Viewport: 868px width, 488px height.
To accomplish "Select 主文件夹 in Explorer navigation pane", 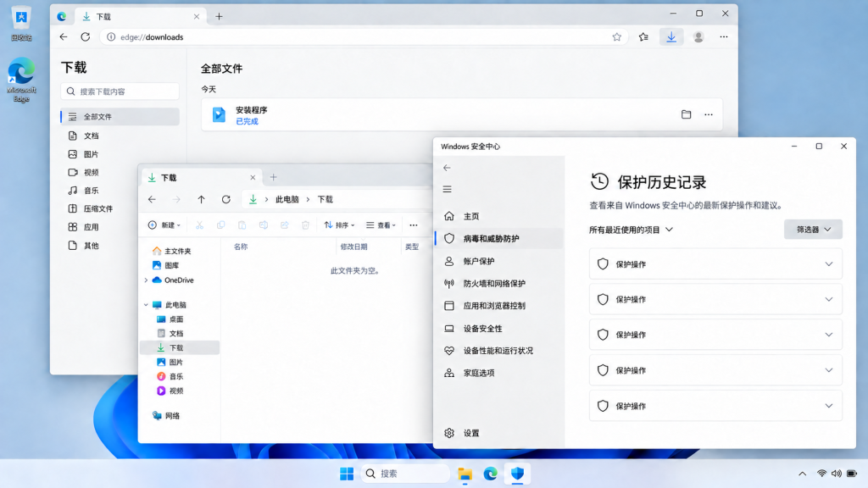I will [x=171, y=251].
